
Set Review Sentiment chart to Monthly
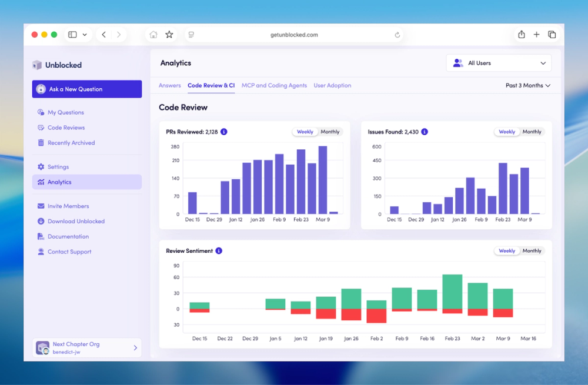[532, 250]
